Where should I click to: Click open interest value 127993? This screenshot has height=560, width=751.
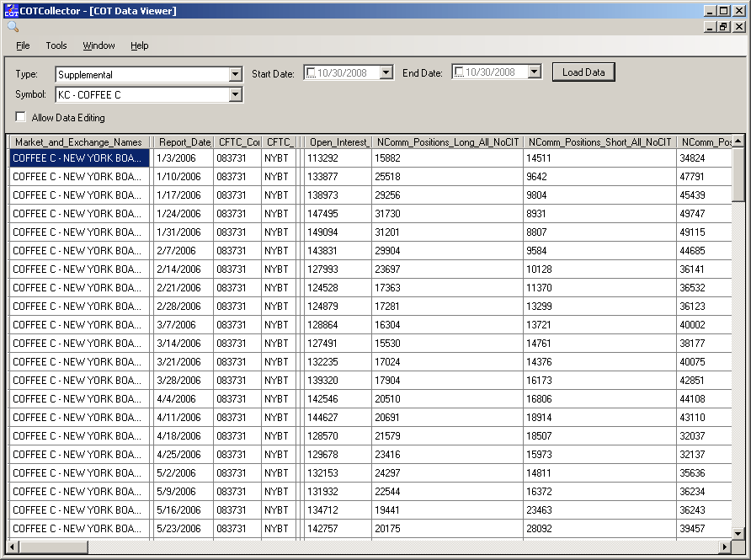click(x=338, y=269)
